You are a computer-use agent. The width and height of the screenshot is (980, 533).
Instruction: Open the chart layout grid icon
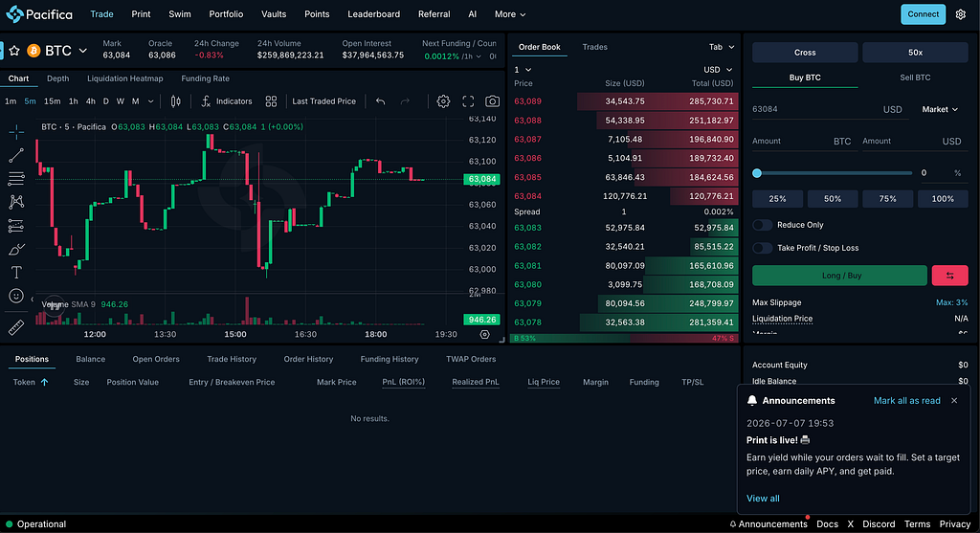[271, 101]
